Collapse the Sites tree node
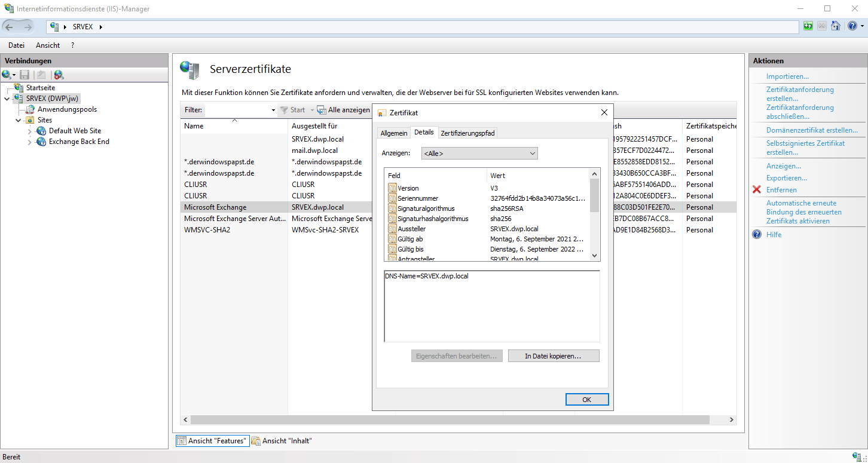868x463 pixels. 19,120
